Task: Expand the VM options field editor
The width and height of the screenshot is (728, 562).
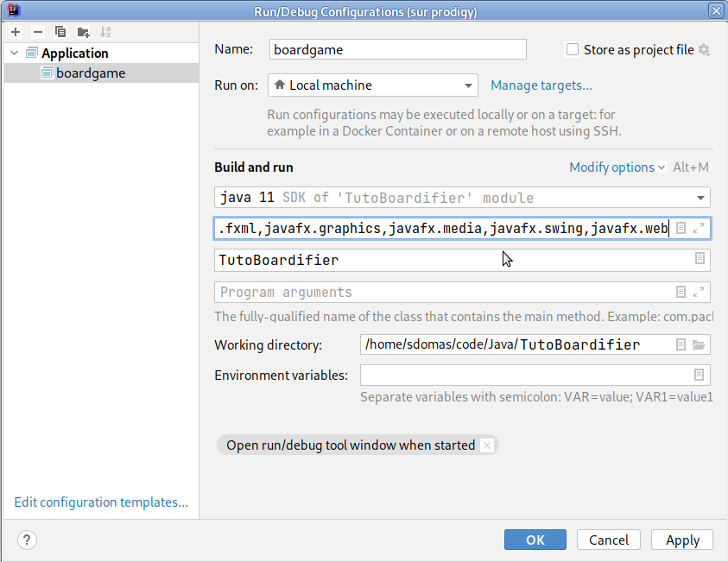Action: [x=700, y=228]
